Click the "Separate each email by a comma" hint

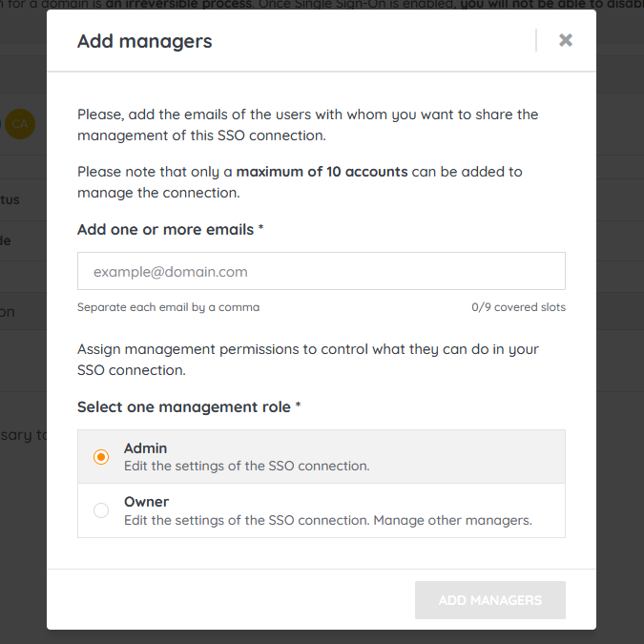click(x=168, y=307)
